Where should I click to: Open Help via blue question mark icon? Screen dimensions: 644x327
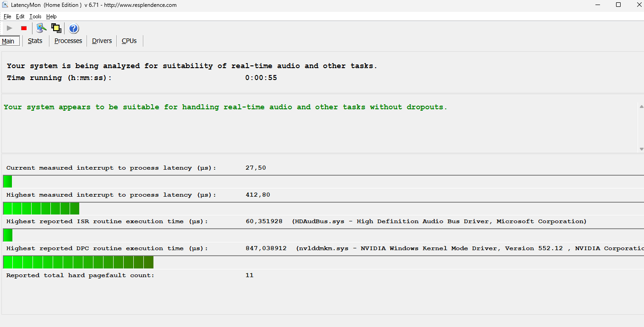[x=74, y=29]
